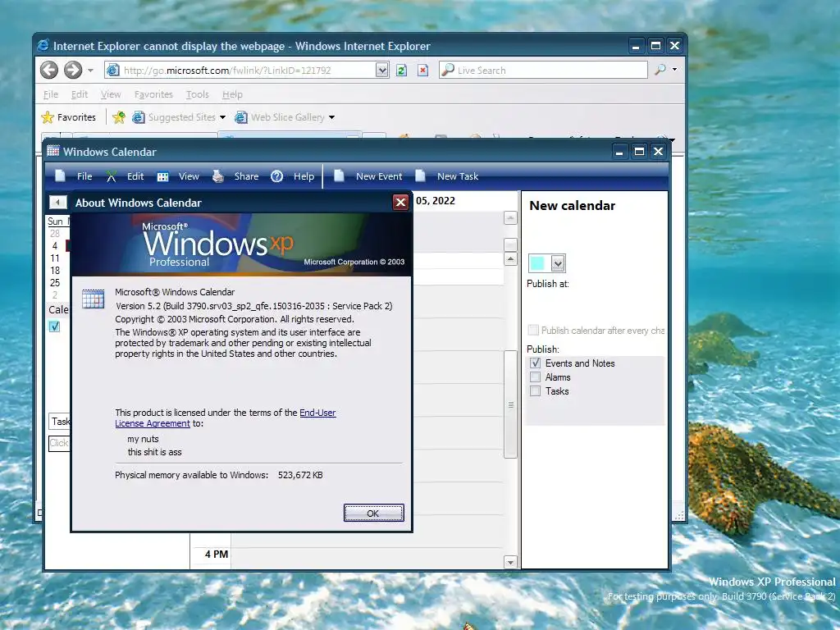
Task: Click the Live Search magnifier button
Action: pos(660,70)
